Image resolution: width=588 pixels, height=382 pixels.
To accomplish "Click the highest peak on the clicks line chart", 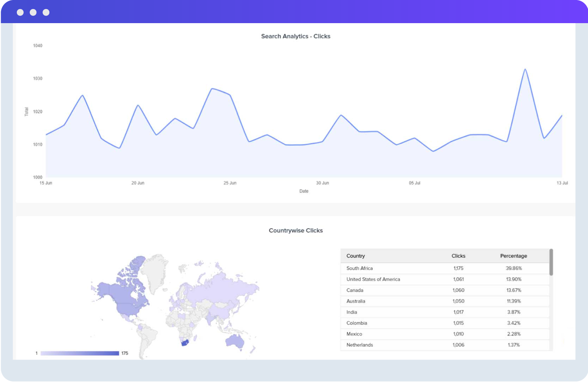I will pos(525,69).
